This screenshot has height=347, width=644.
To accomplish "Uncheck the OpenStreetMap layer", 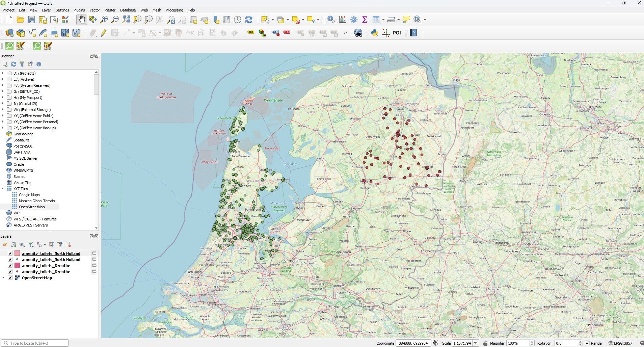I will 10,277.
